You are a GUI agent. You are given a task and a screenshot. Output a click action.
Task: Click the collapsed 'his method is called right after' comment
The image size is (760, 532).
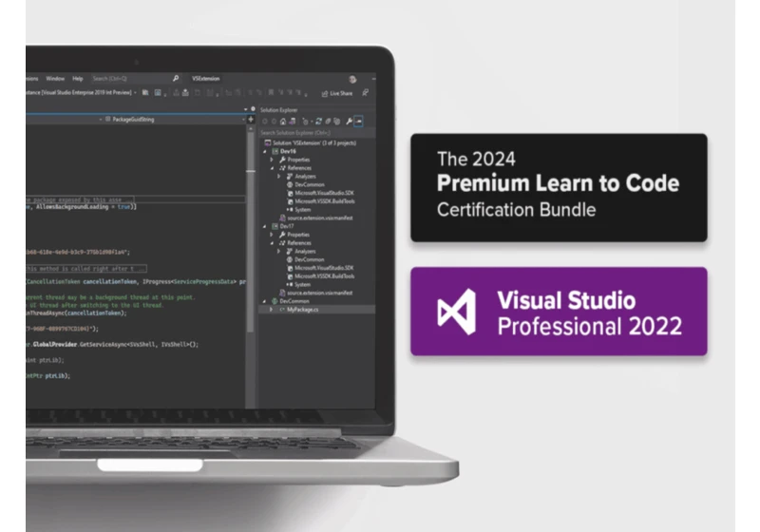pos(86,269)
